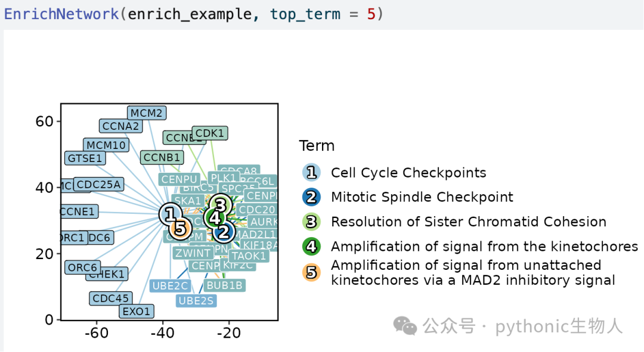The width and height of the screenshot is (644, 352).
Task: Select network node 3 in the plot
Action: coord(221,205)
